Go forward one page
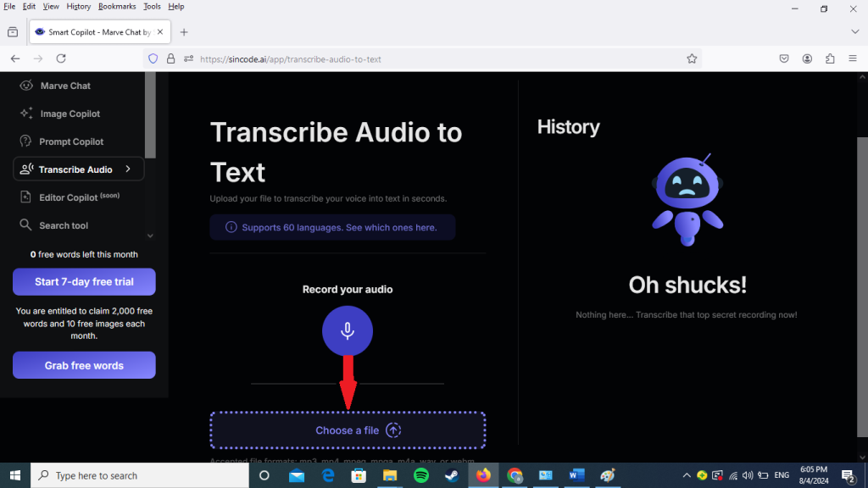868x488 pixels. [x=37, y=58]
